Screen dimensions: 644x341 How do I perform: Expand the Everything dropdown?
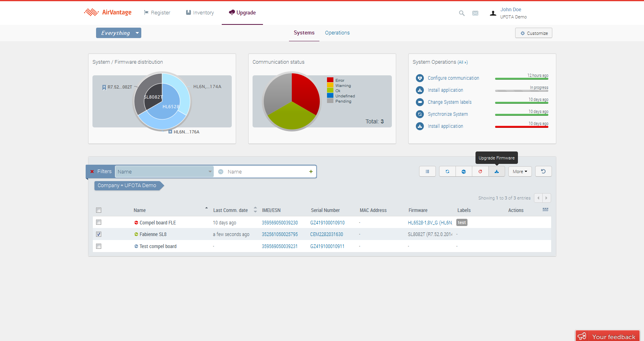[118, 33]
